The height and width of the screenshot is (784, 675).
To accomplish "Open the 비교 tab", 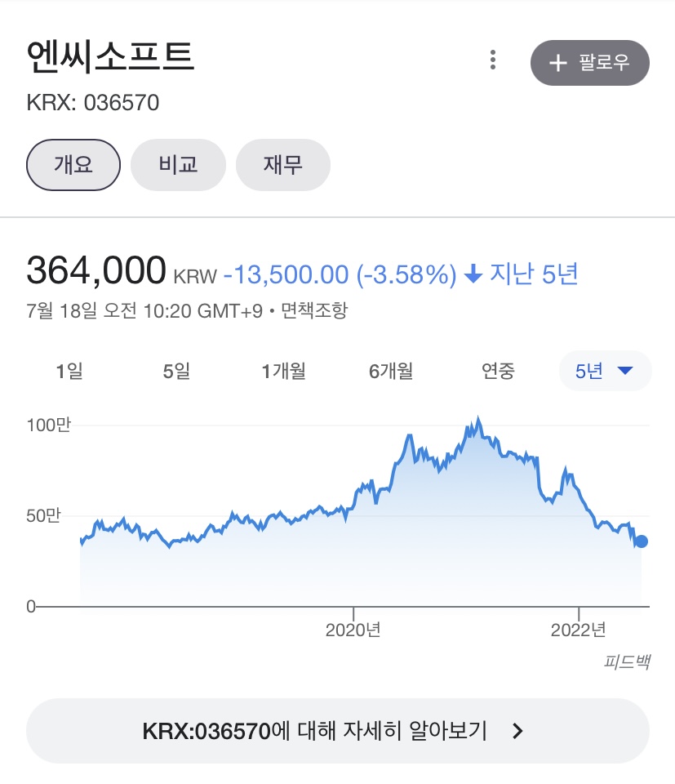I will 178,165.
